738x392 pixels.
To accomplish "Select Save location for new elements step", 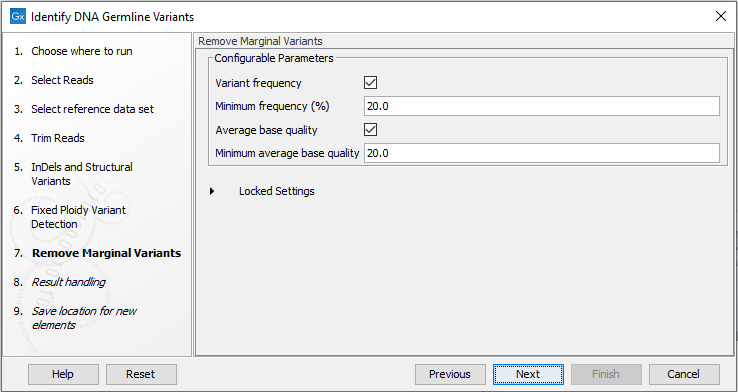I will pyautogui.click(x=84, y=318).
